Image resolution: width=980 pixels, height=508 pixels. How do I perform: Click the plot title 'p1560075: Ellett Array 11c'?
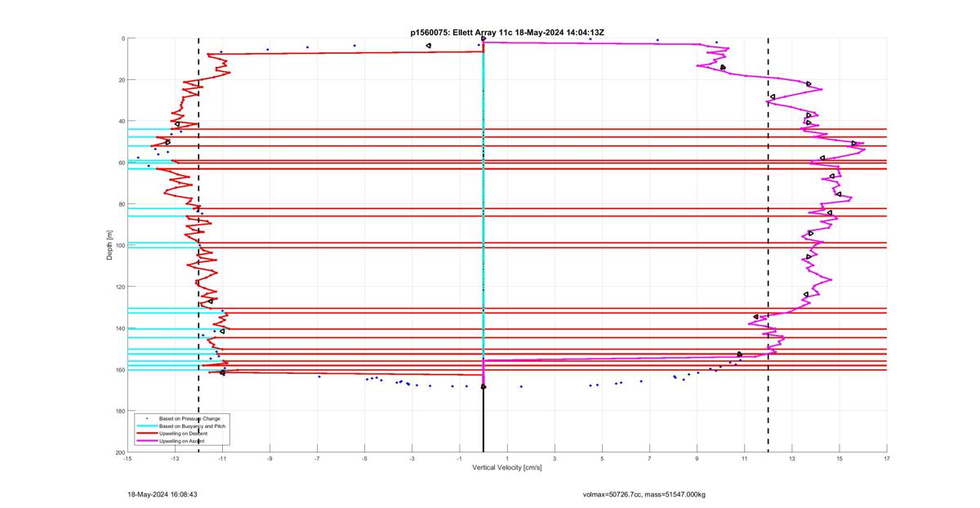[460, 33]
